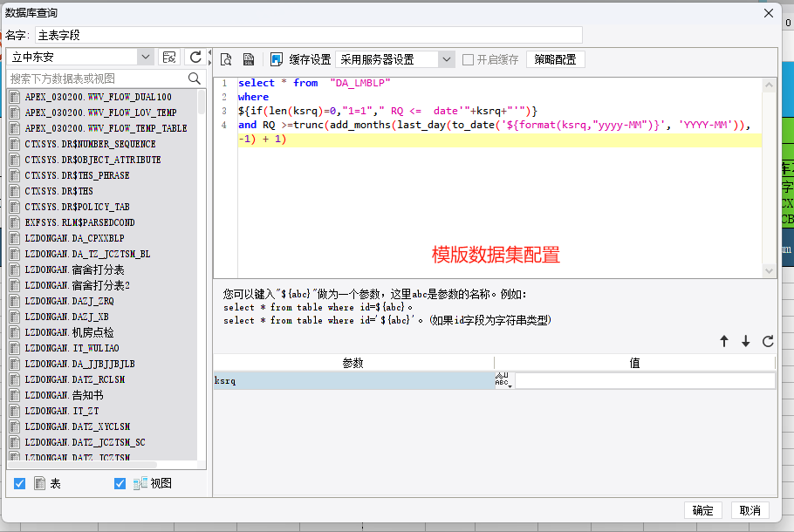This screenshot has width=794, height=532.
Task: Click the where keyword on line 2
Action: coord(253,97)
